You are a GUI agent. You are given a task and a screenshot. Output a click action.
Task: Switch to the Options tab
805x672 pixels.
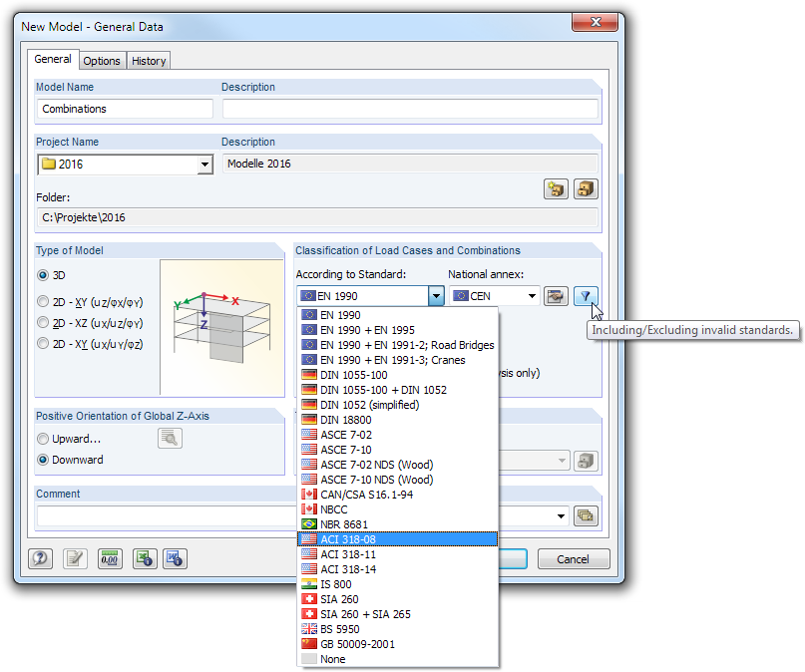(102, 60)
